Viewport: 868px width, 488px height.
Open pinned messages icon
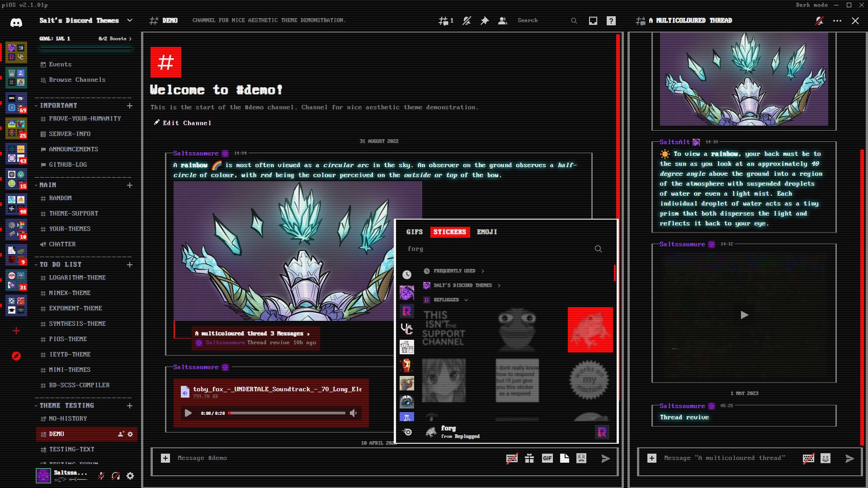(x=485, y=21)
